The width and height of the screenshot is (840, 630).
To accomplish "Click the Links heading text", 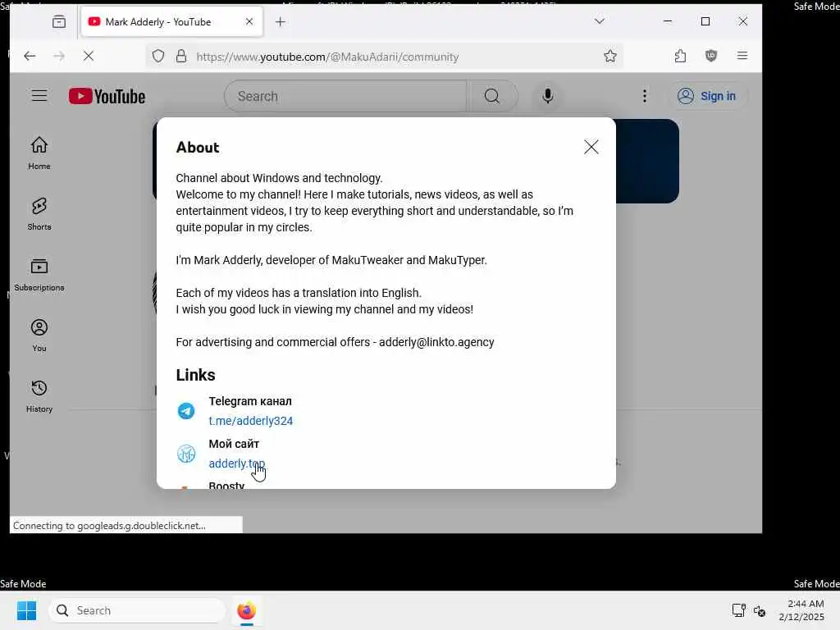I will 195,374.
